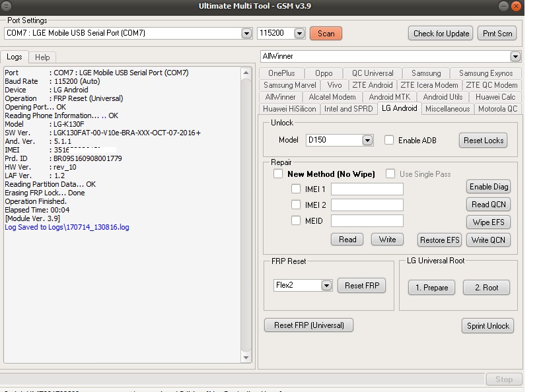Viewport: 541px width, 392px height.
Task: Click the 'Log Saved to Logs\170714_130816.log' line
Action: [67, 227]
